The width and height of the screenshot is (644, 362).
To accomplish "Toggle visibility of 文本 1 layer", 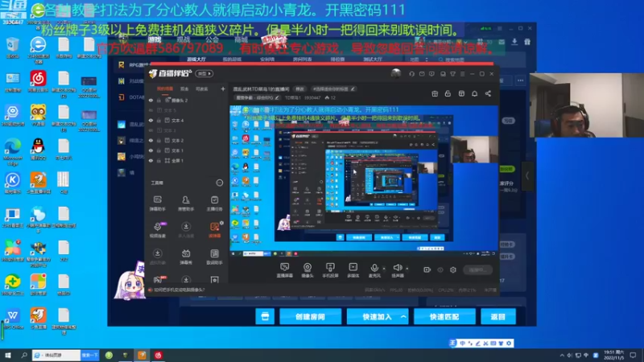I will click(151, 150).
